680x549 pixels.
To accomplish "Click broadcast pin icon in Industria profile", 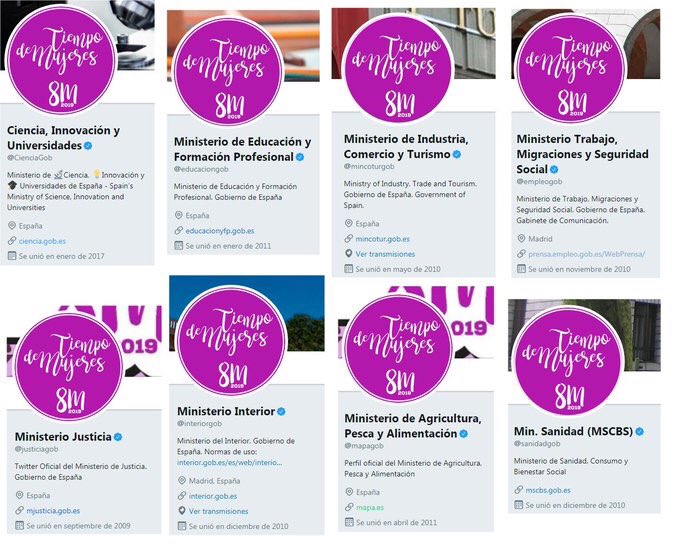I will [x=348, y=254].
